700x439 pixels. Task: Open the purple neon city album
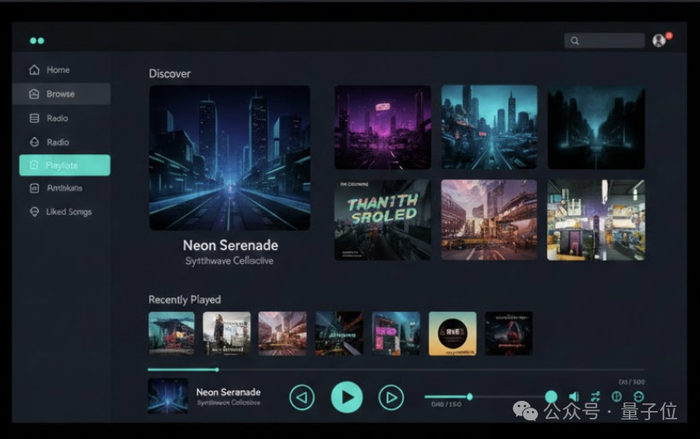click(383, 127)
